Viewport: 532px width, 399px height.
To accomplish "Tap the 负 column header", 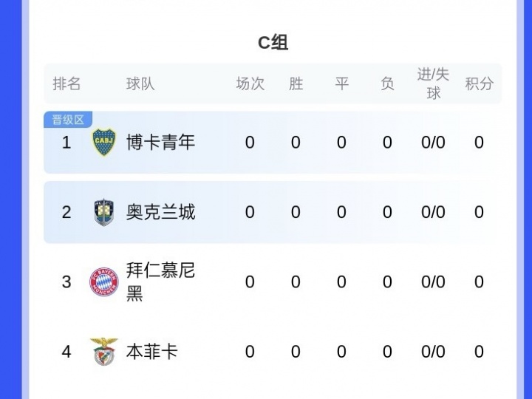I will (x=387, y=83).
